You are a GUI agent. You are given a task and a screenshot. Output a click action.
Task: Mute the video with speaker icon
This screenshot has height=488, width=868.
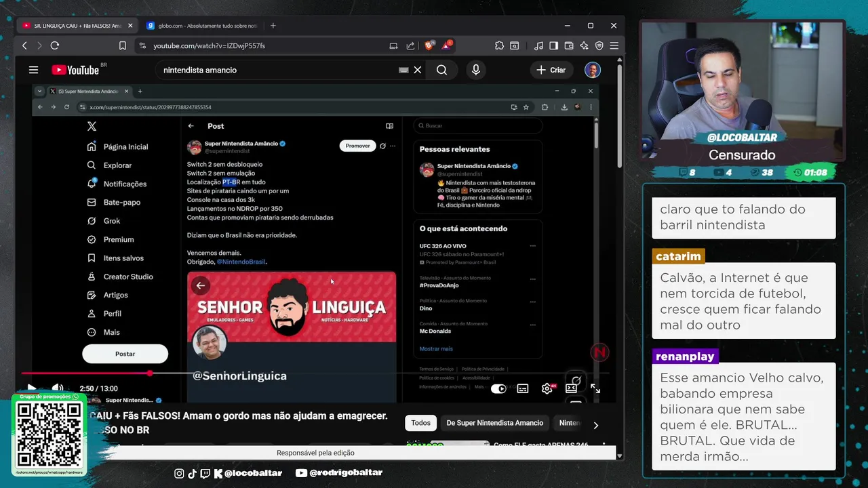tap(58, 388)
